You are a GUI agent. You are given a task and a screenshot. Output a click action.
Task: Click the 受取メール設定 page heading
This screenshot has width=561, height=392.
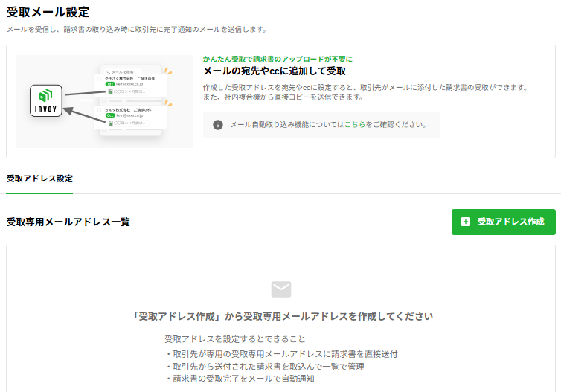tap(48, 12)
